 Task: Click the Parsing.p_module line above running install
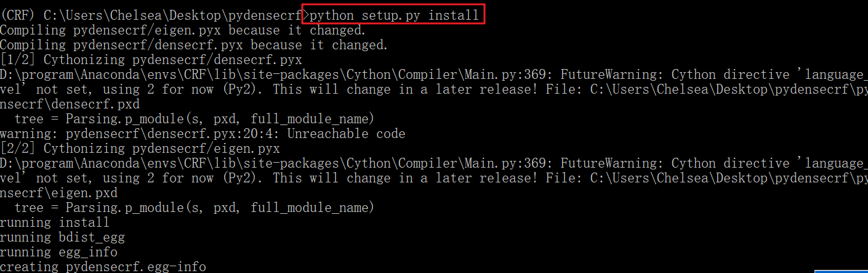[194, 208]
